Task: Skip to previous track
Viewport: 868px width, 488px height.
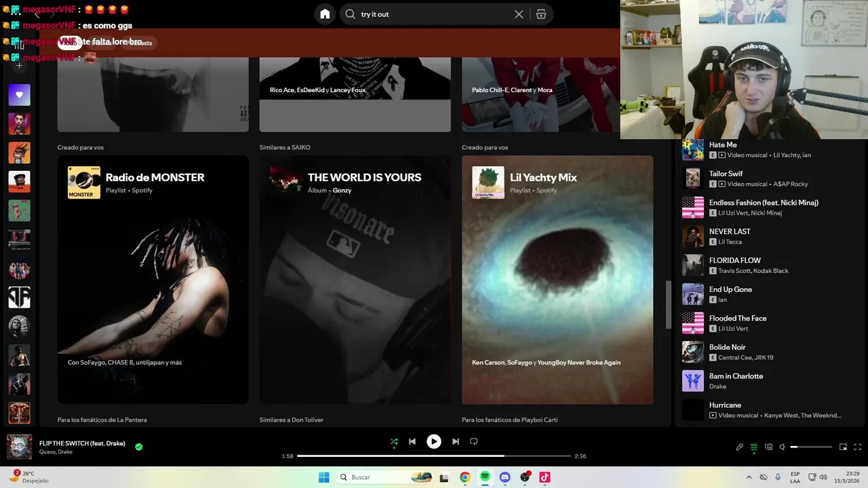Action: pyautogui.click(x=412, y=441)
